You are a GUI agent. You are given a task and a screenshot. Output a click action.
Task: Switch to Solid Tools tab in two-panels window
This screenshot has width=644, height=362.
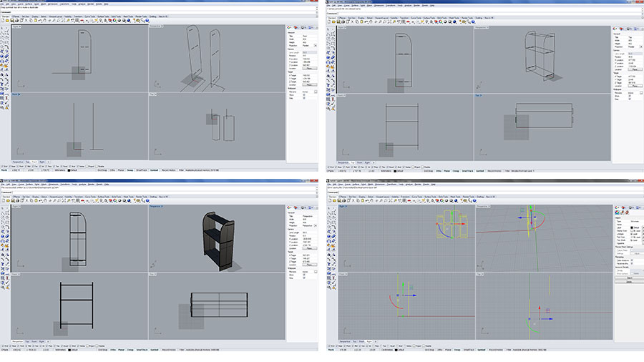point(116,16)
